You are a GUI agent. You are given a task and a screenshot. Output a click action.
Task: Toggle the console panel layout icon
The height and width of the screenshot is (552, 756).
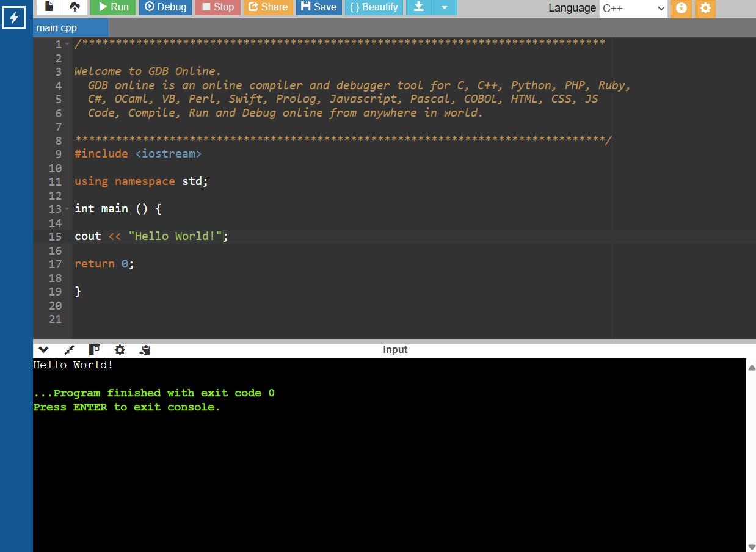(94, 350)
